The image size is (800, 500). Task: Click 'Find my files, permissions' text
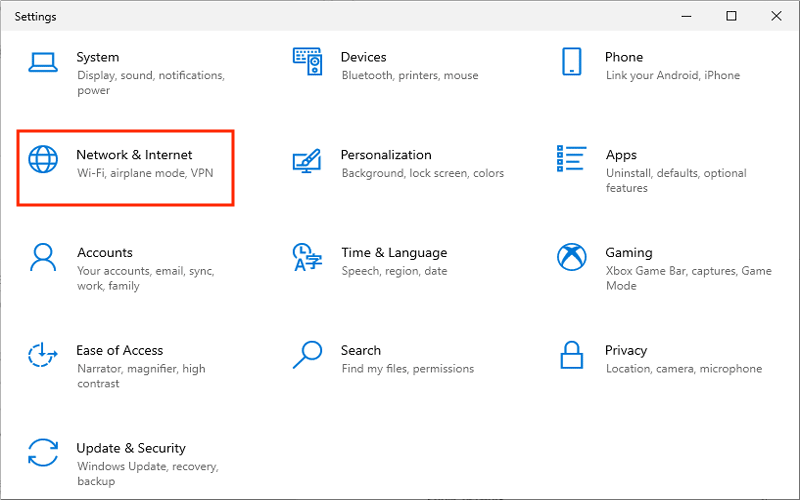pos(408,369)
